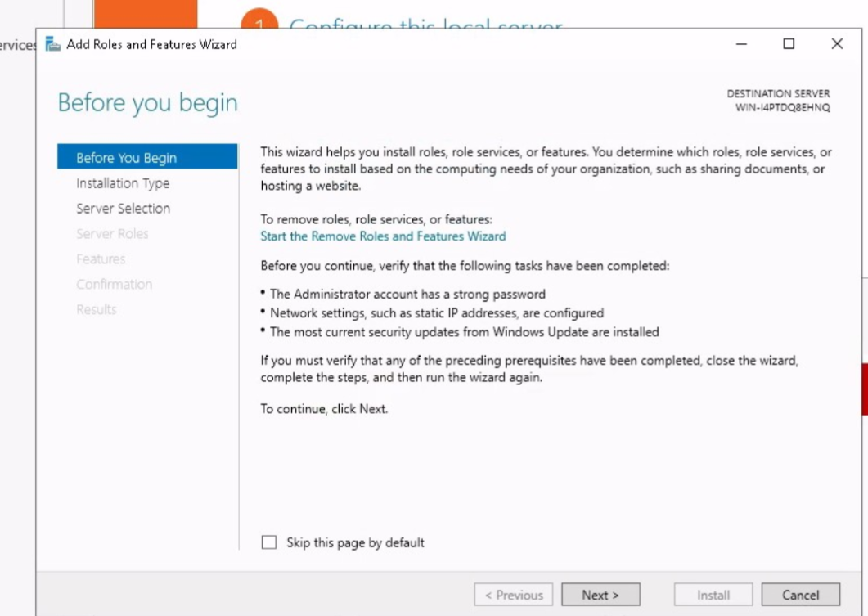The image size is (868, 616).
Task: Select Server Roles in the wizard sidebar
Action: point(112,234)
